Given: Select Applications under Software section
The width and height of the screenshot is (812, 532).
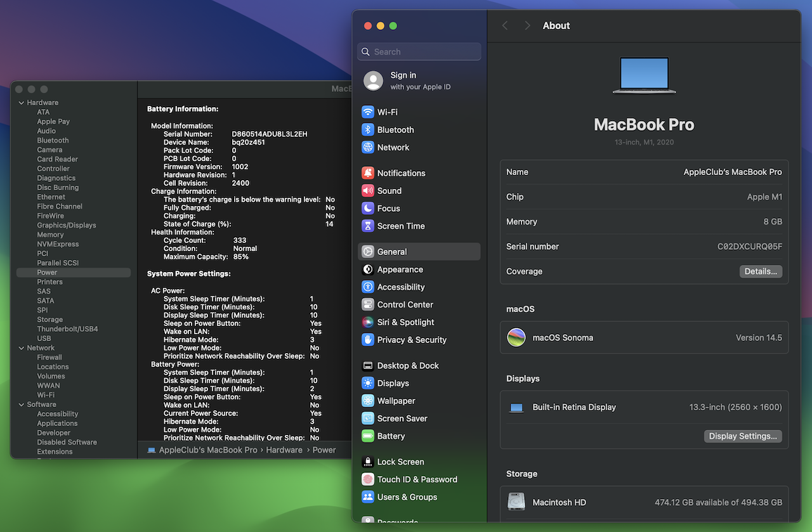Looking at the screenshot, I should 57,424.
